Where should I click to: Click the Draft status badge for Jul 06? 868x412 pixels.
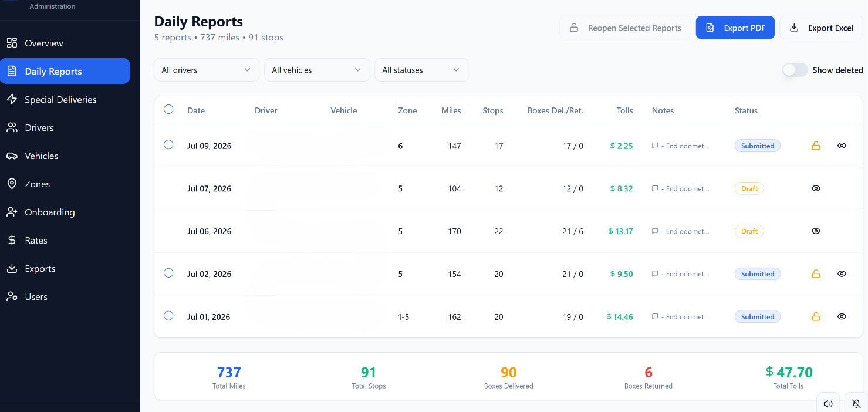[x=749, y=231]
